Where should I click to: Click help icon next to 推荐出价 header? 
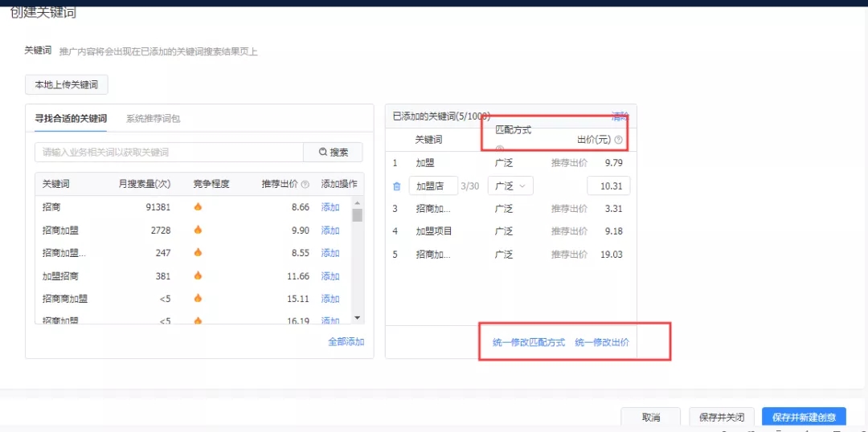pos(305,184)
